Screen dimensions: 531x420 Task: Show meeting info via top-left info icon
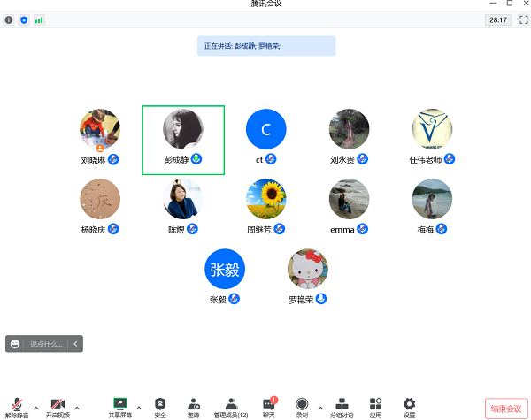coord(10,19)
